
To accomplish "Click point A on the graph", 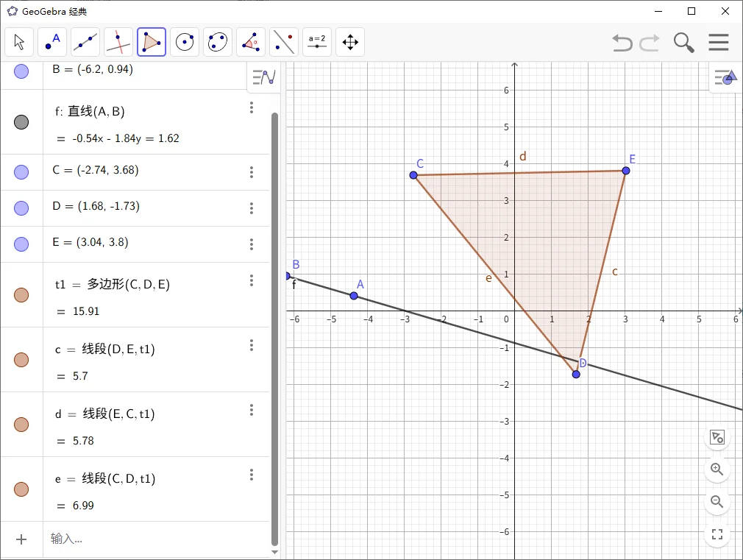I will (354, 296).
